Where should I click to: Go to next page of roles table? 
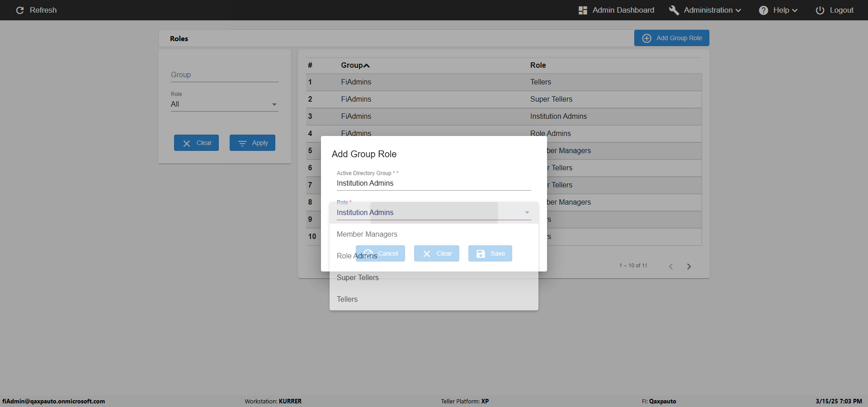tap(689, 267)
